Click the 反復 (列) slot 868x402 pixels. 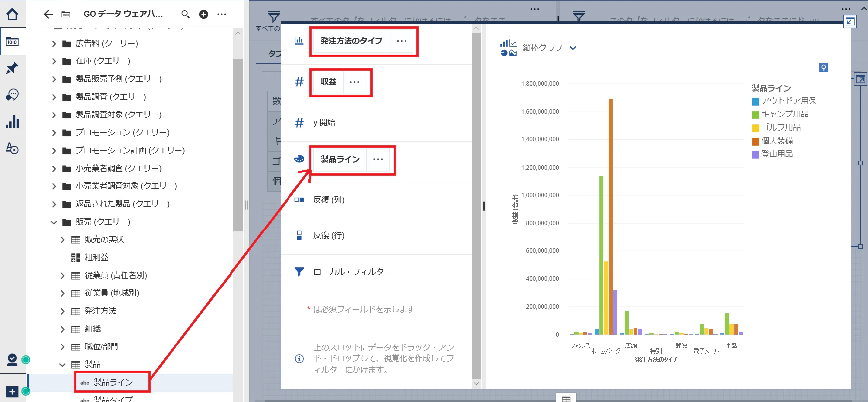point(376,200)
